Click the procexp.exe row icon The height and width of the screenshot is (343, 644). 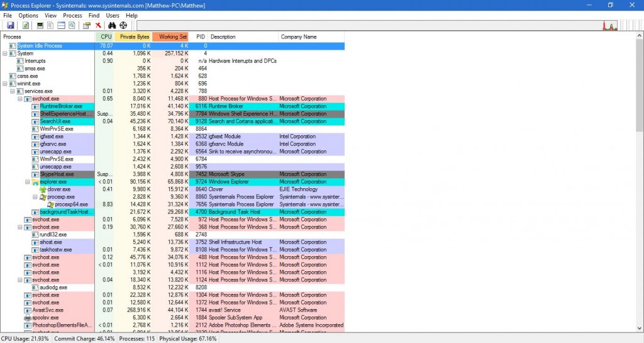pos(43,197)
